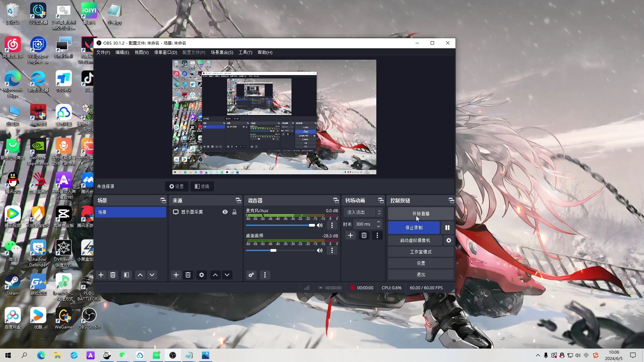Pop out the 混音器 dock panel
644x362 pixels.
click(x=336, y=200)
